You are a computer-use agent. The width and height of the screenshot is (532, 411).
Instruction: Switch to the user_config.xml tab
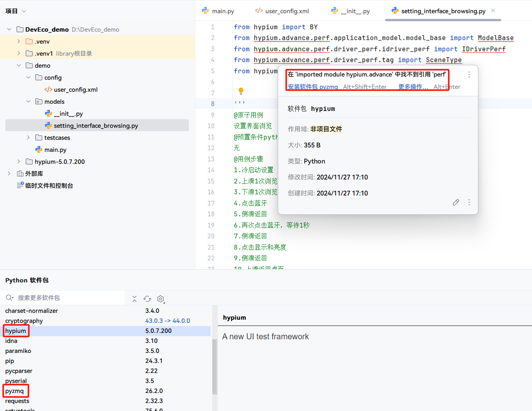[282, 11]
